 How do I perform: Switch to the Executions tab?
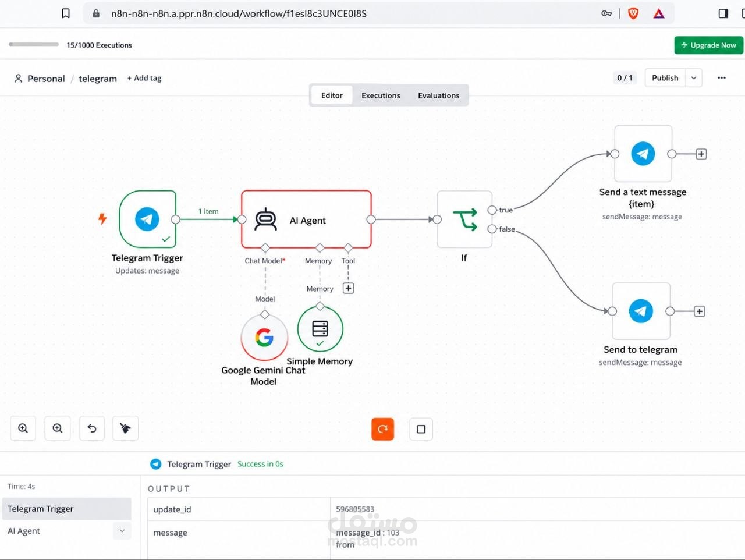(381, 95)
